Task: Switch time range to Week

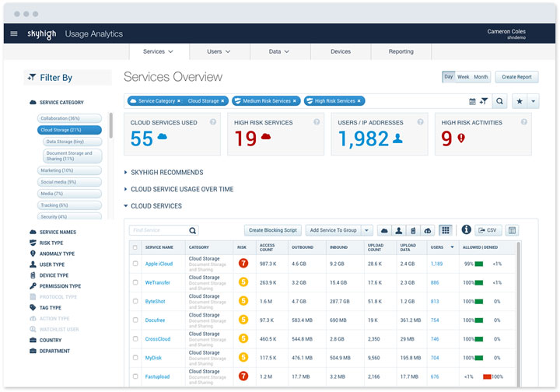Action: point(464,77)
